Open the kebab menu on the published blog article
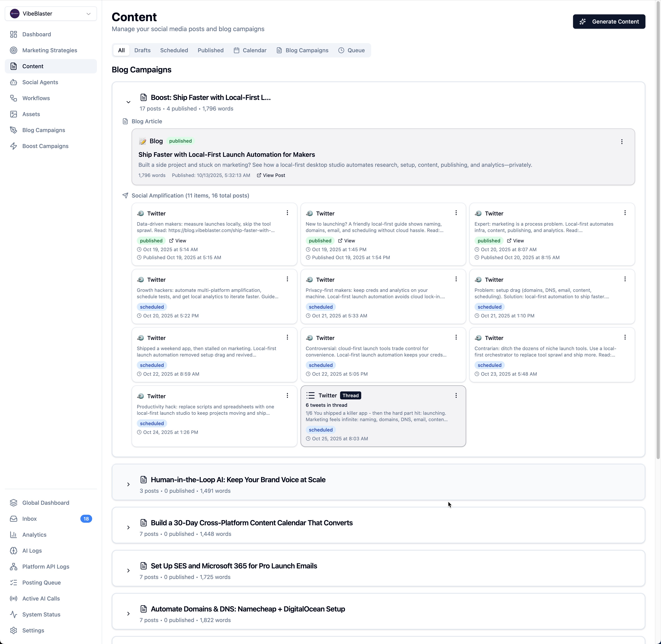Image resolution: width=661 pixels, height=644 pixels. click(x=622, y=142)
